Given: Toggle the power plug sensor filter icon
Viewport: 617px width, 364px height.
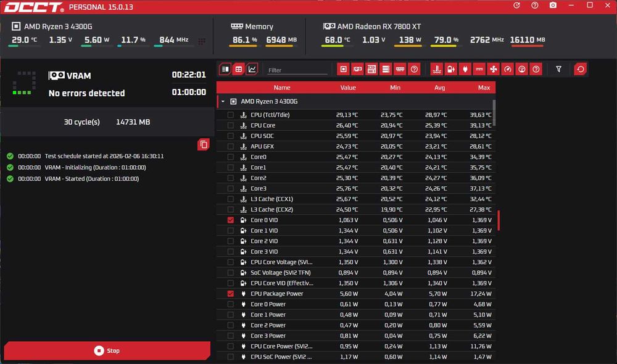Looking at the screenshot, I should 465,69.
